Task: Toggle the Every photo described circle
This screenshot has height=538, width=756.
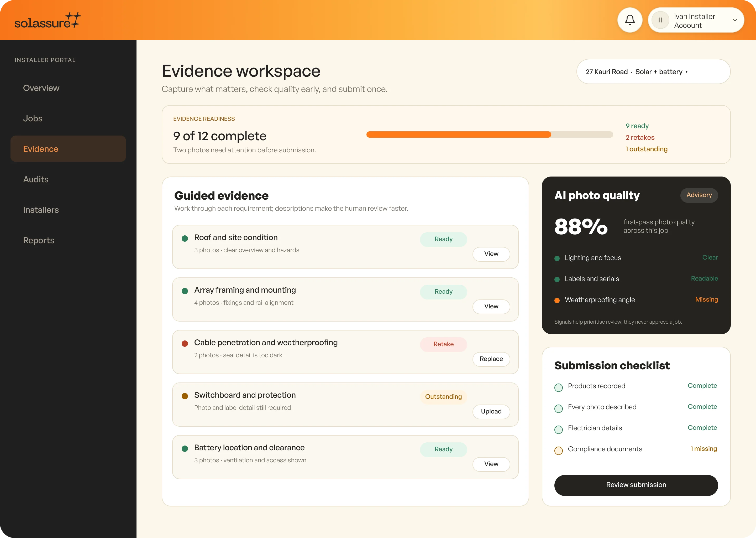Action: click(558, 408)
